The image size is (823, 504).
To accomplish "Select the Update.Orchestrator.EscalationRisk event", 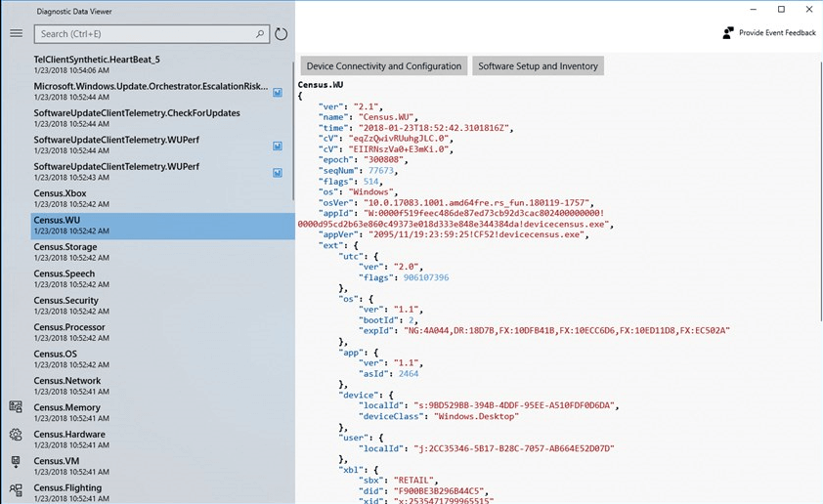I will point(162,91).
